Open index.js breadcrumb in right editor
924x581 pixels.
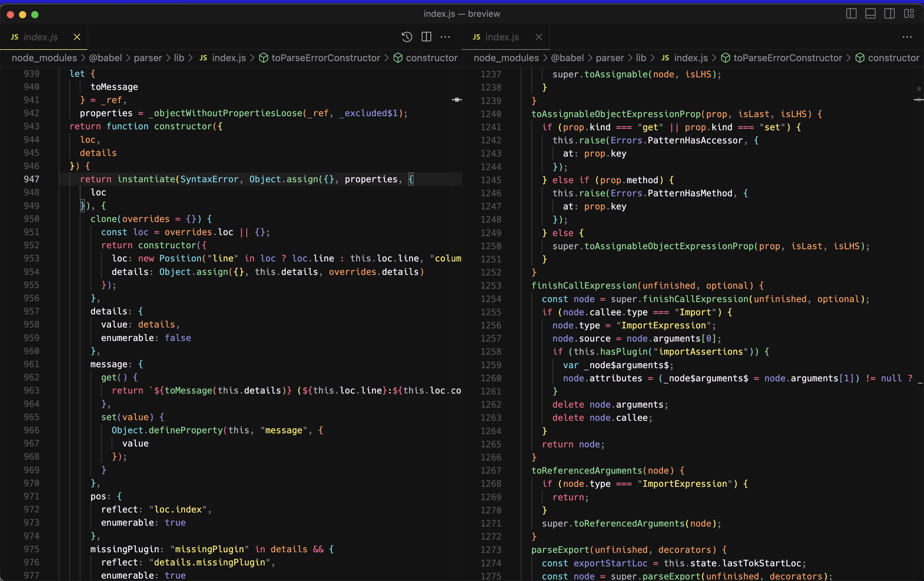coord(691,58)
